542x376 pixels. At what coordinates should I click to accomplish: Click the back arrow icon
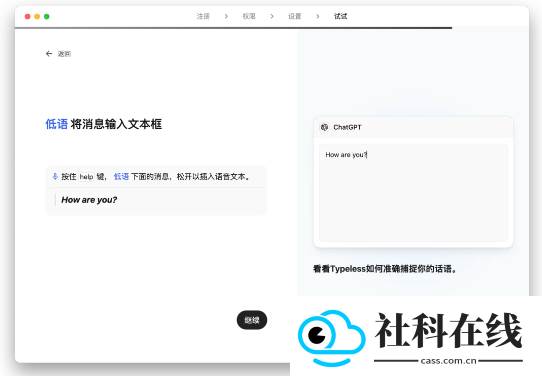[49, 54]
